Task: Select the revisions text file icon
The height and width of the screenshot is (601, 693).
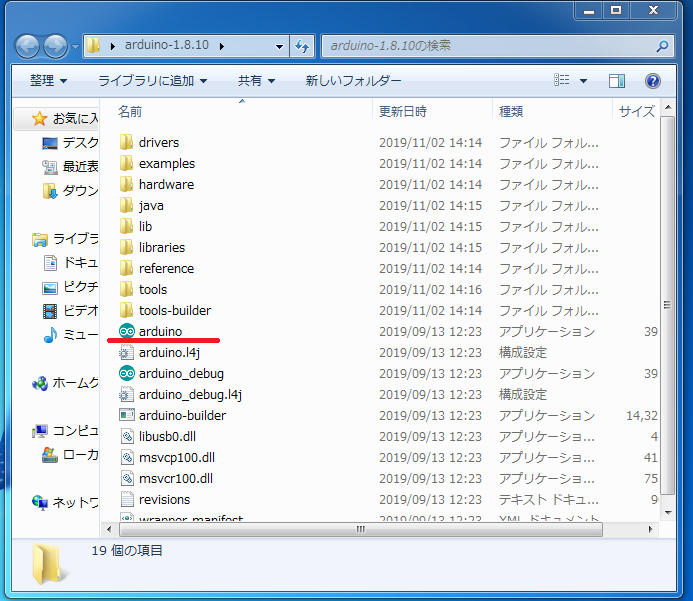Action: click(x=126, y=499)
